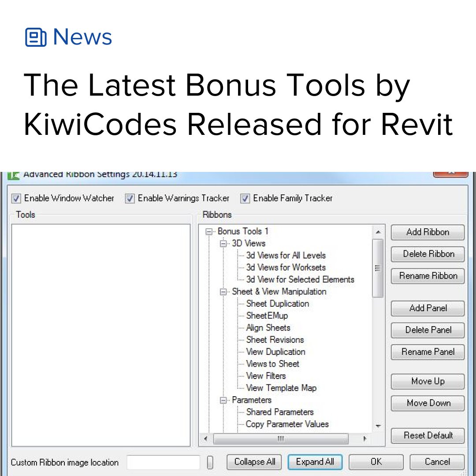The image size is (476, 476).
Task: Dismiss dialog with Cancel button
Action: tap(437, 462)
